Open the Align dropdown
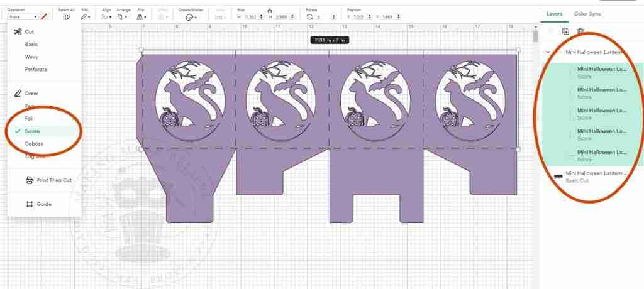The image size is (644, 289). point(106,17)
